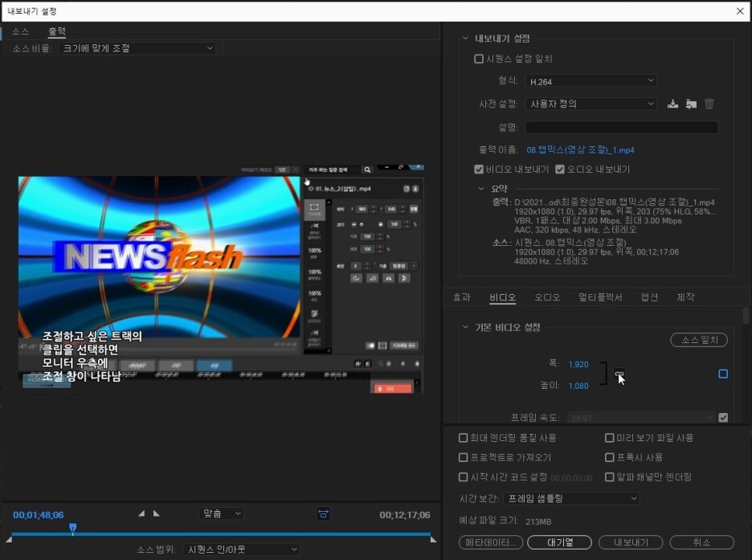Click the set out point marker icon
752x560 pixels.
coord(157,513)
